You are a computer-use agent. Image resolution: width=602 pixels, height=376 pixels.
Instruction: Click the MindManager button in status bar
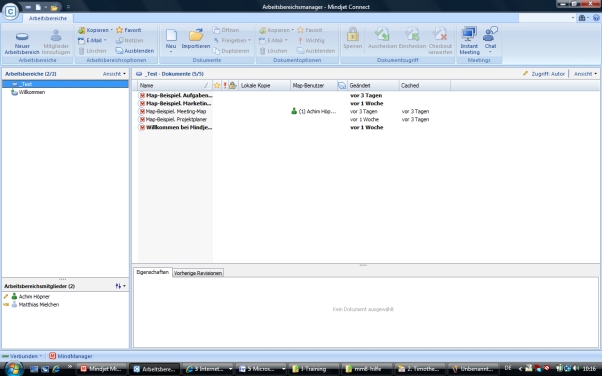[71, 356]
